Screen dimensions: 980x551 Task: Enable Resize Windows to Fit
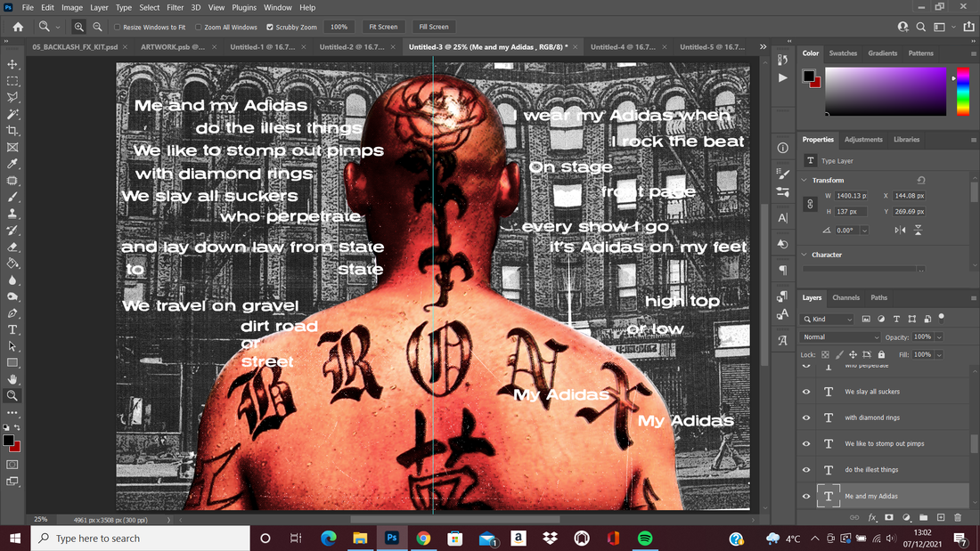(117, 27)
